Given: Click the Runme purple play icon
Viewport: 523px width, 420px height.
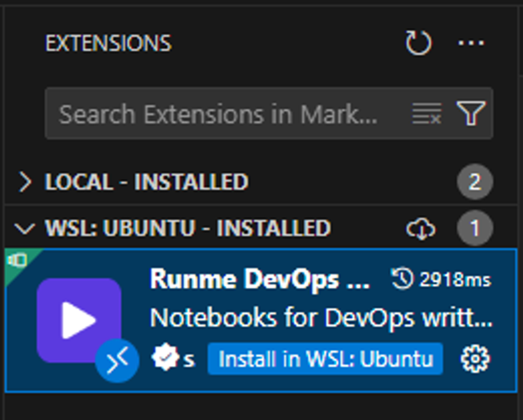Looking at the screenshot, I should point(79,320).
